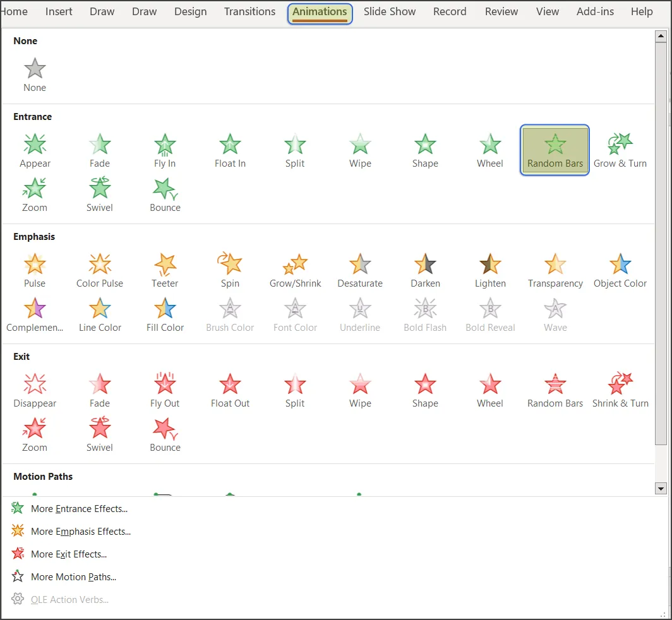Select the Bounce entrance effect
Image resolution: width=672 pixels, height=620 pixels.
point(165,195)
